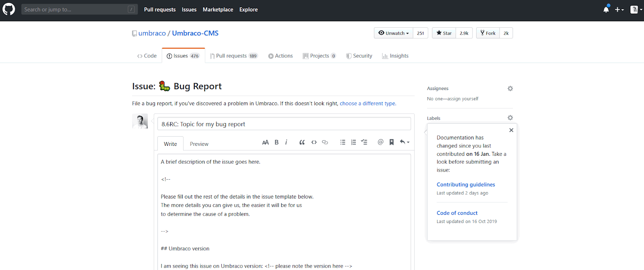Click the mention @ icon
Viewport: 644px width, 270px height.
click(380, 142)
